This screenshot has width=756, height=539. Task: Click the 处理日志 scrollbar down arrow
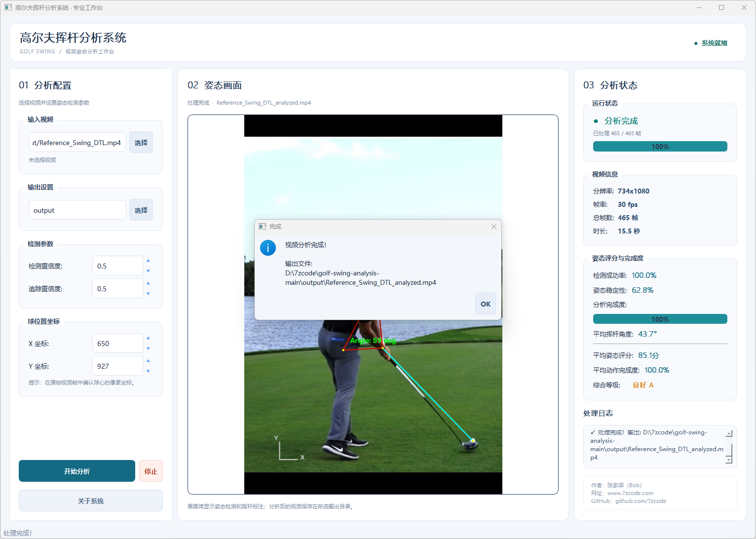[x=729, y=460]
